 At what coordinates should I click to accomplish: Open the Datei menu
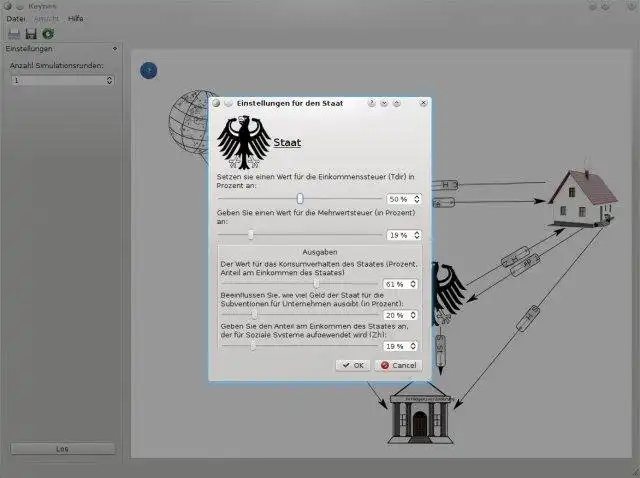click(x=16, y=19)
